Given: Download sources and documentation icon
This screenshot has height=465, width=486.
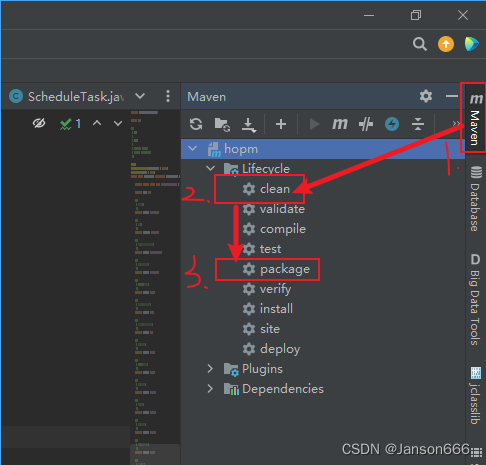Looking at the screenshot, I should pos(249,125).
